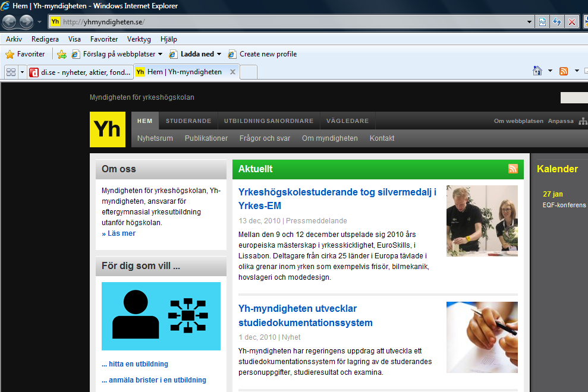Open Yrkeshögskolestuderande tog silvermedalj headline
This screenshot has height=392, width=588.
click(338, 198)
